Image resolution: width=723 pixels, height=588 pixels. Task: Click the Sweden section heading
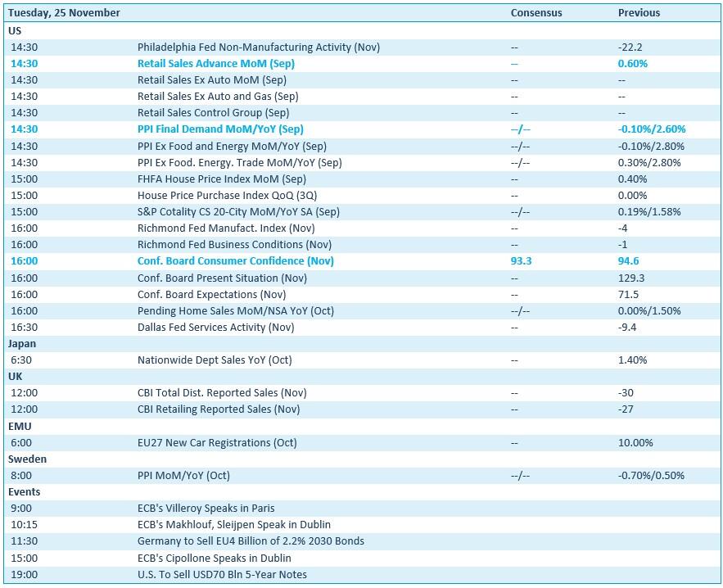(27, 459)
